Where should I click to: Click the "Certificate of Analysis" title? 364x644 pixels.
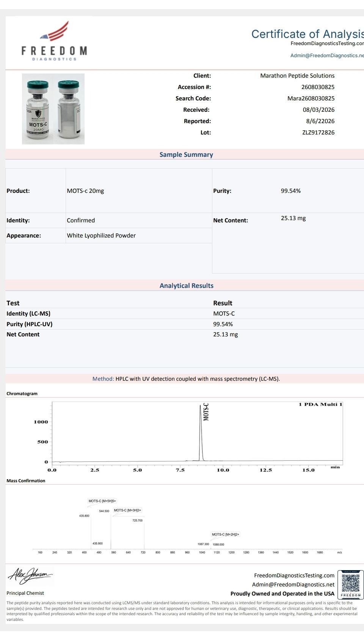308,34
